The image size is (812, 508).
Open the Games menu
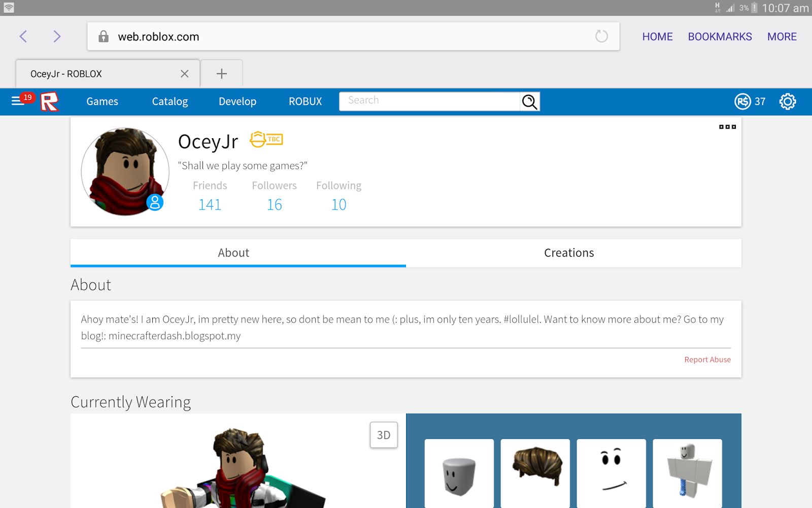pos(102,102)
